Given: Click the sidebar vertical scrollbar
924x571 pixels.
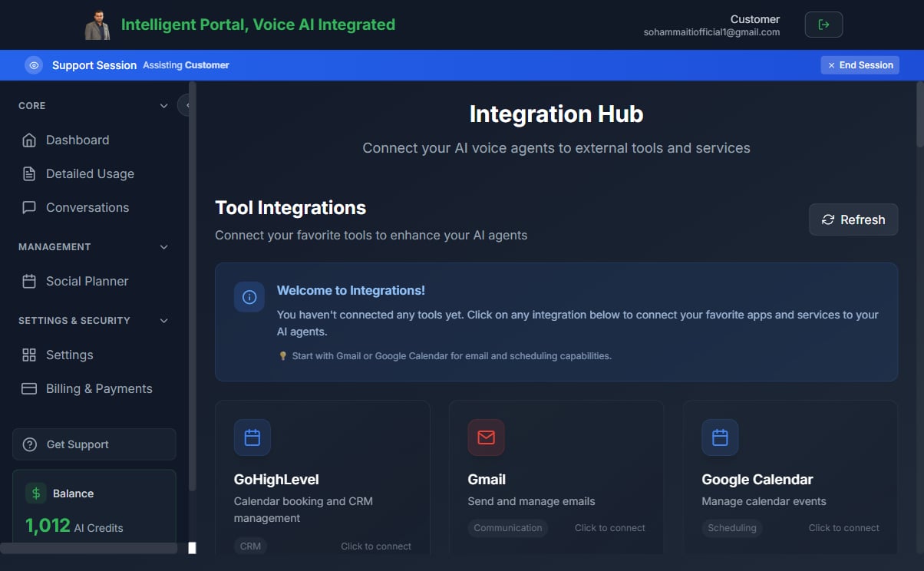Looking at the screenshot, I should (193, 285).
